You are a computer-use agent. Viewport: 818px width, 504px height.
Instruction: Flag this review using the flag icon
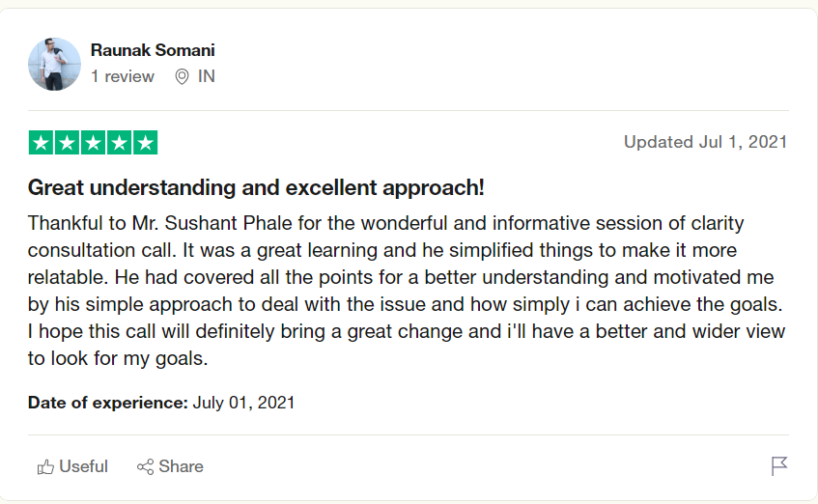tap(779, 467)
